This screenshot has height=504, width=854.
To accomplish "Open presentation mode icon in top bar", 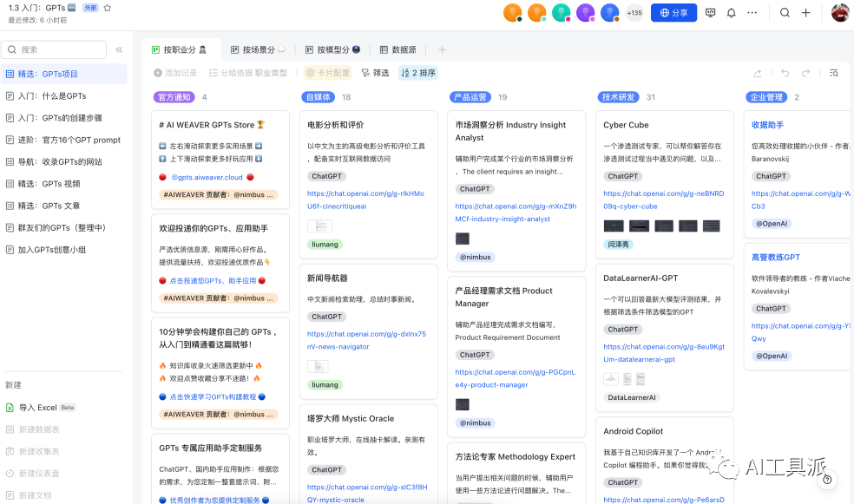I will click(710, 12).
